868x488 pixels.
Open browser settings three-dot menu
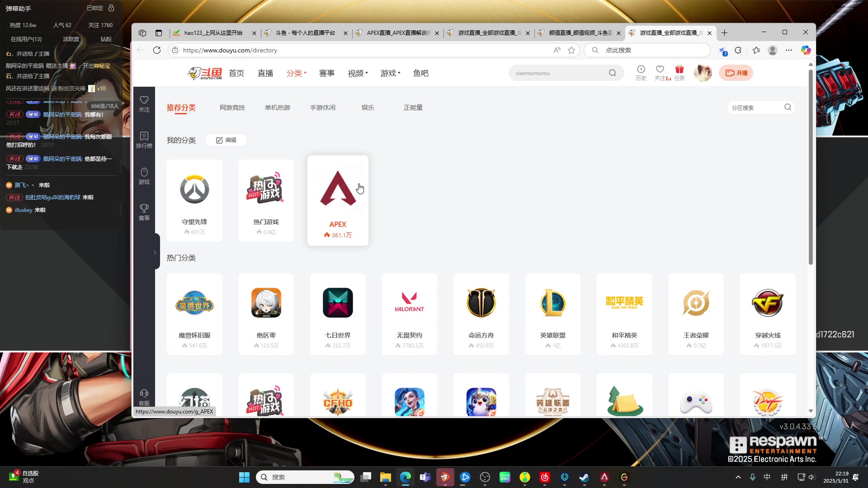pos(789,50)
